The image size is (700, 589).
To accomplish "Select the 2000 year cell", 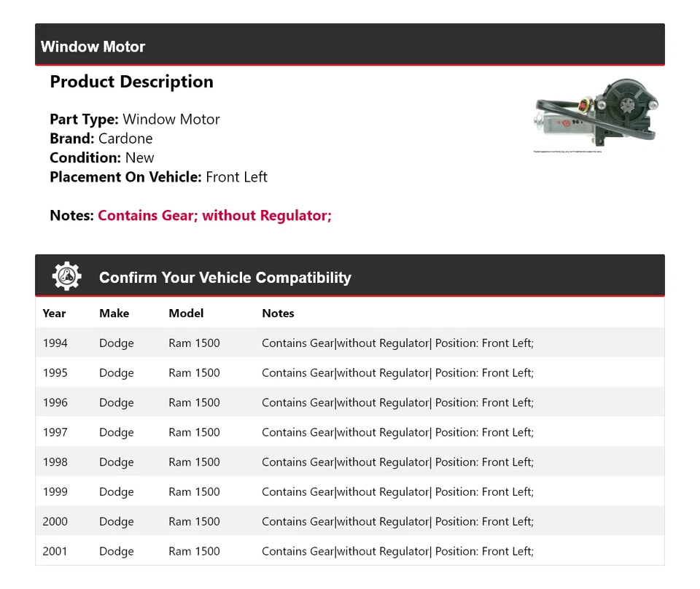I will [x=55, y=522].
